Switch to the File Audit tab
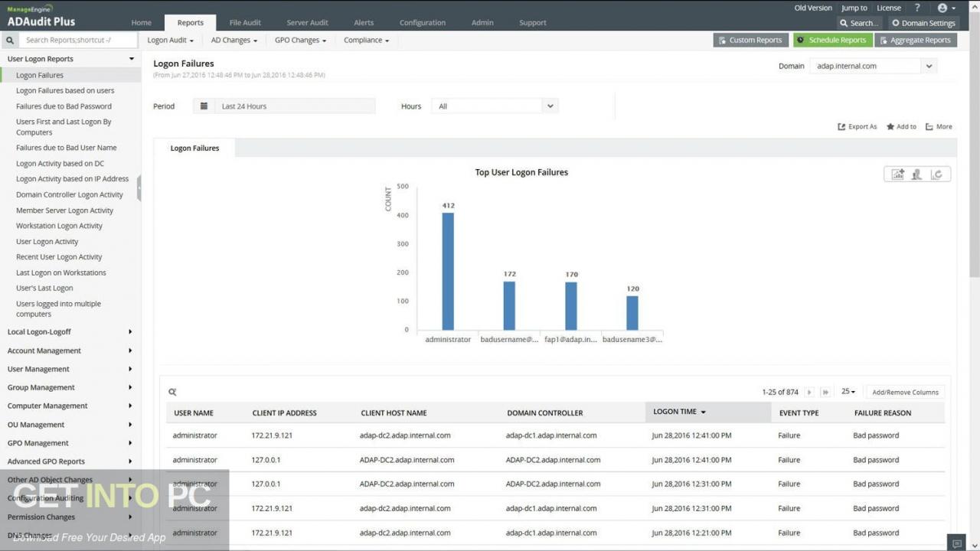Image resolution: width=980 pixels, height=551 pixels. 245,23
